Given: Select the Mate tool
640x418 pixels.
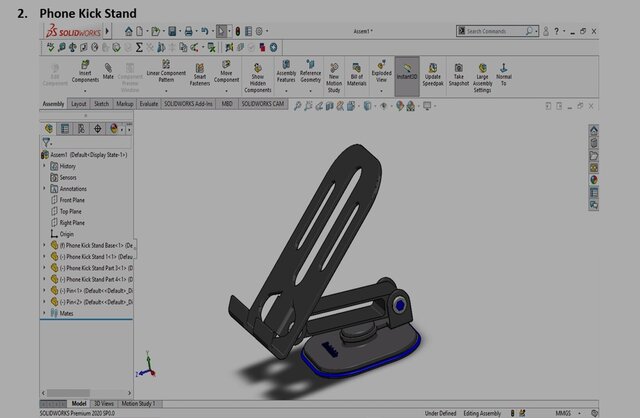Looking at the screenshot, I should click(x=108, y=71).
